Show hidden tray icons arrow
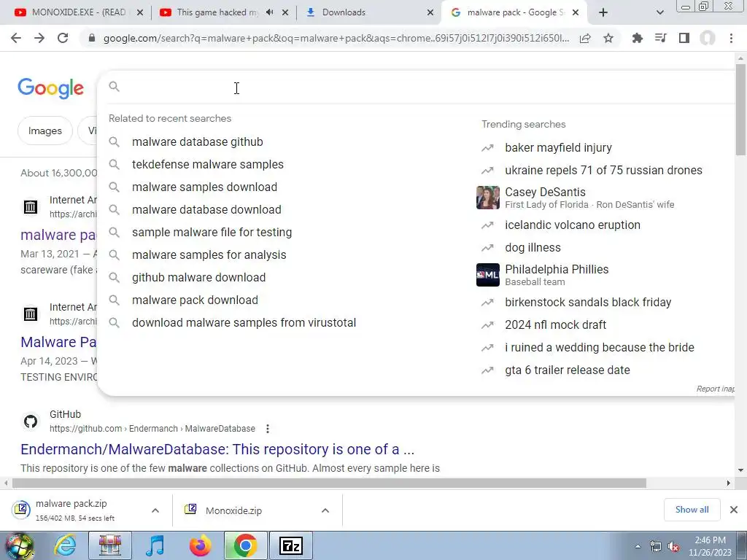 (x=638, y=546)
